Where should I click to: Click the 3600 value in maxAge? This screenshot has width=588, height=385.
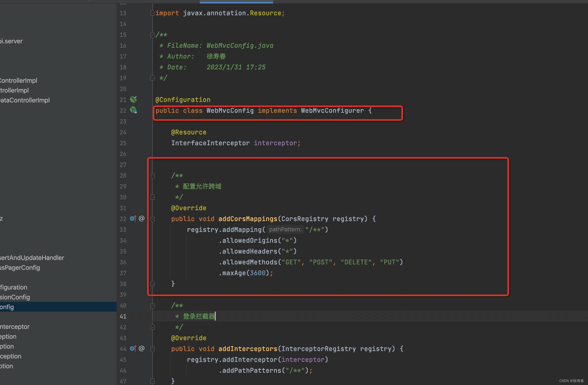coord(258,273)
